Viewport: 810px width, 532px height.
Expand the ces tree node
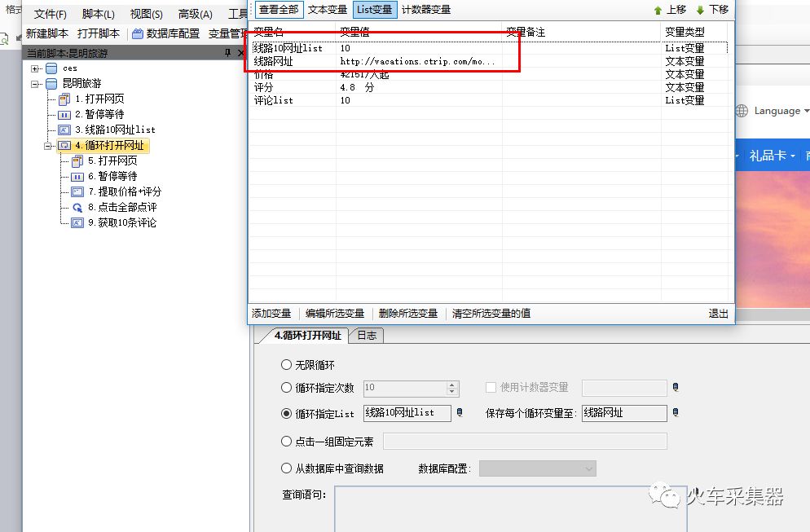pos(34,68)
